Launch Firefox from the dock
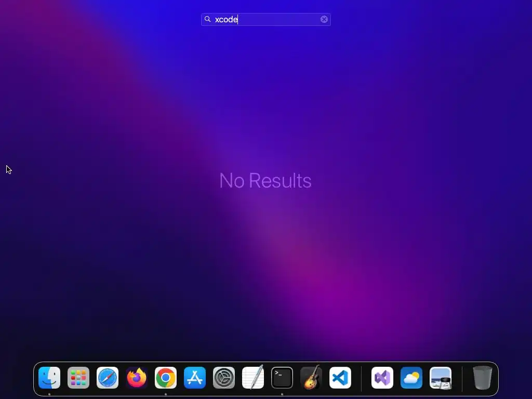 [x=137, y=378]
